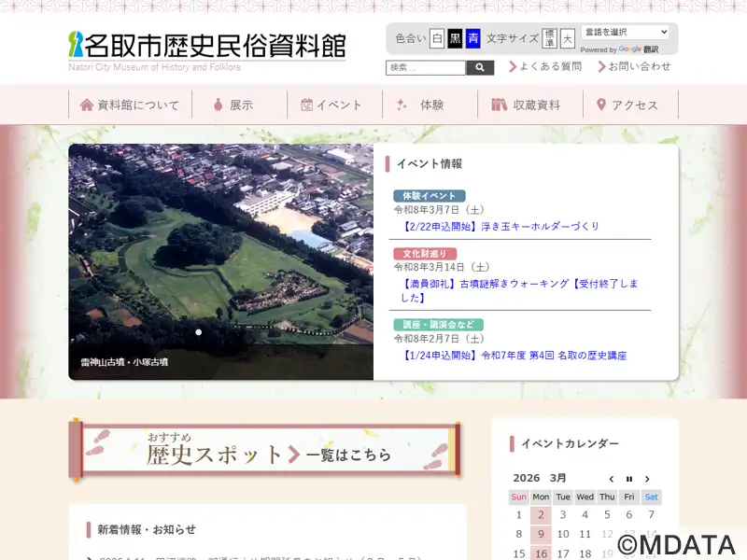Click the Natori museum logo
Screen dimensions: 747x560
[206, 47]
